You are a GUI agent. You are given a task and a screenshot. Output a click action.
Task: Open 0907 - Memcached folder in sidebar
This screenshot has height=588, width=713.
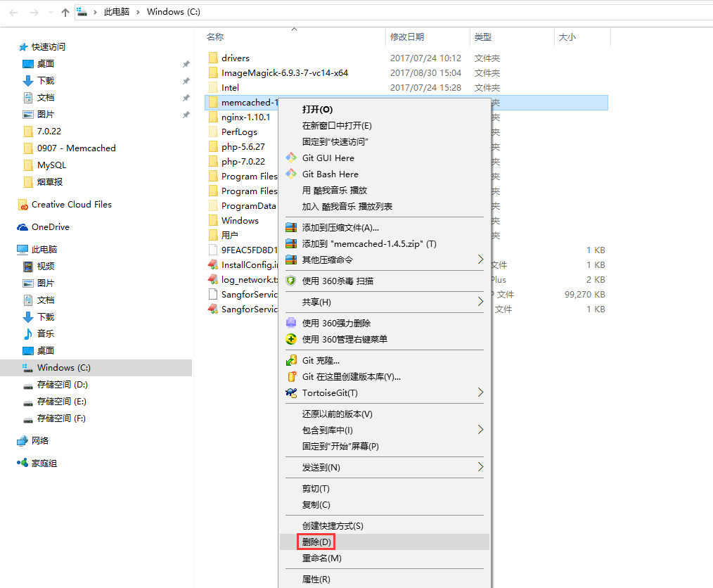coord(77,148)
